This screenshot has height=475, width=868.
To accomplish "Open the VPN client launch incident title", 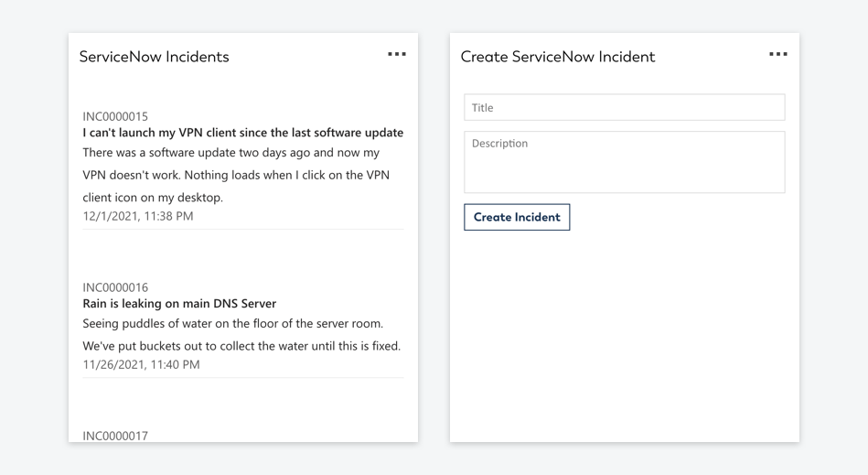I will (243, 133).
